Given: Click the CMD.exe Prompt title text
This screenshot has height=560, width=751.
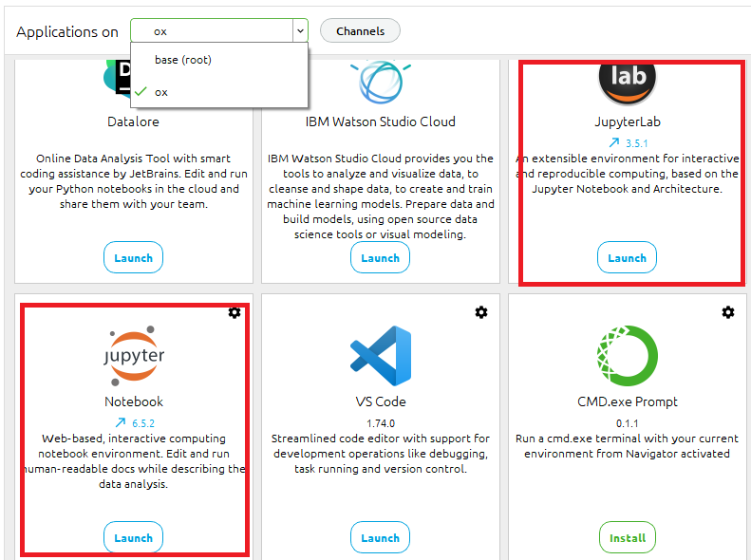Looking at the screenshot, I should [628, 401].
